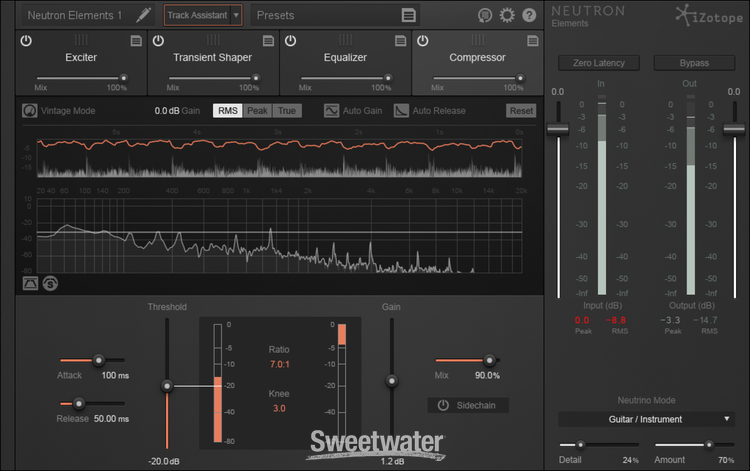Toggle Auto Release
Image resolution: width=750 pixels, height=471 pixels.
click(401, 111)
